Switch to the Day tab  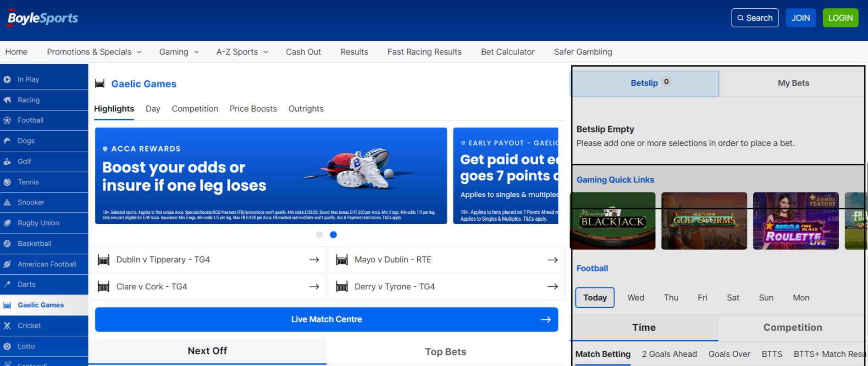tap(153, 109)
